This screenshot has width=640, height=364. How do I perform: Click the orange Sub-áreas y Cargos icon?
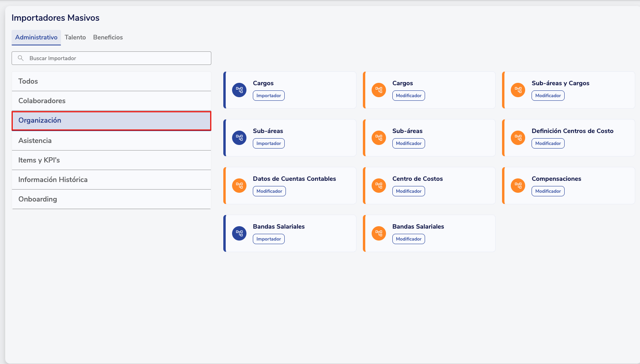click(x=518, y=90)
